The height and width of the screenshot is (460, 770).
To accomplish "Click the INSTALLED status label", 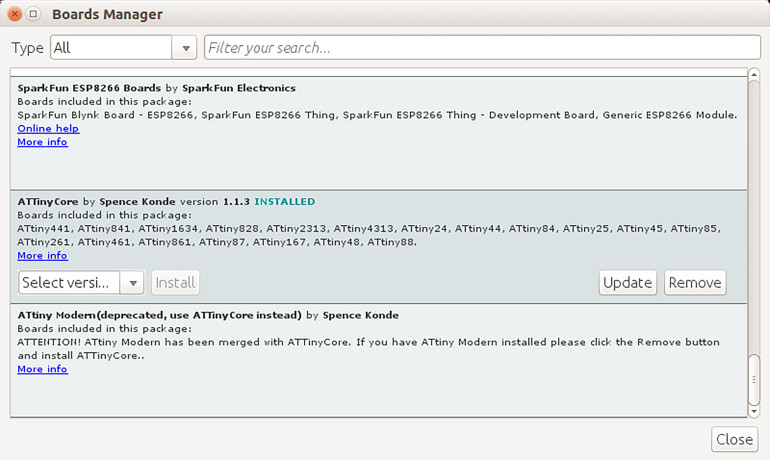I will click(x=285, y=202).
